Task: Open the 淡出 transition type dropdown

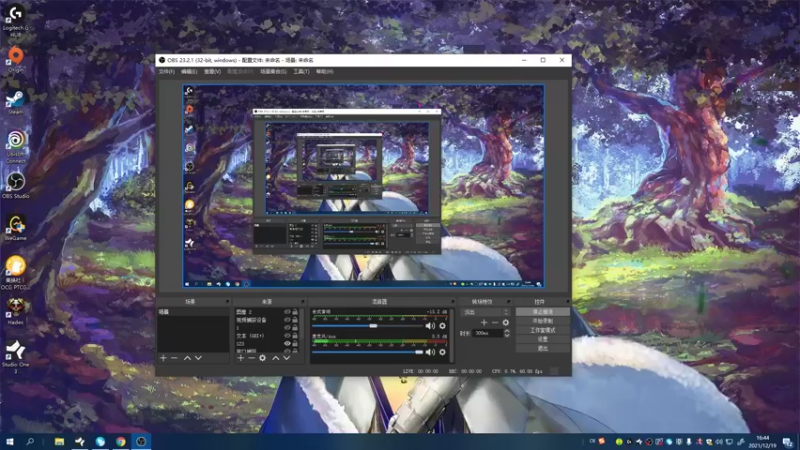Action: pyautogui.click(x=485, y=312)
